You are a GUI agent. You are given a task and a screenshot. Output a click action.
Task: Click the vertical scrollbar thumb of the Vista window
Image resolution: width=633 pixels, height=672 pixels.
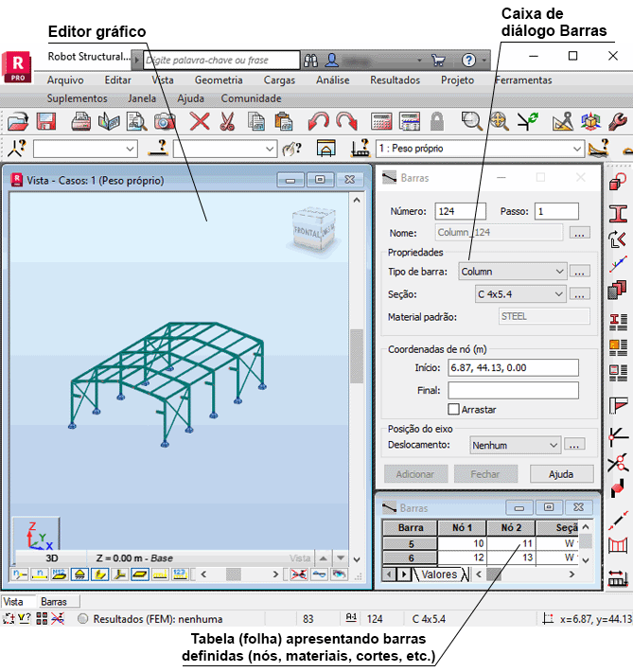[357, 356]
